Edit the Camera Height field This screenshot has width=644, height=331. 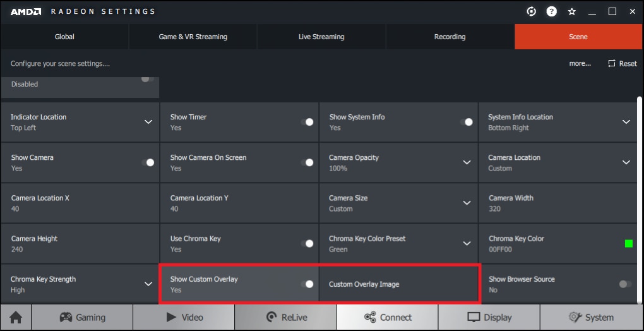point(80,244)
